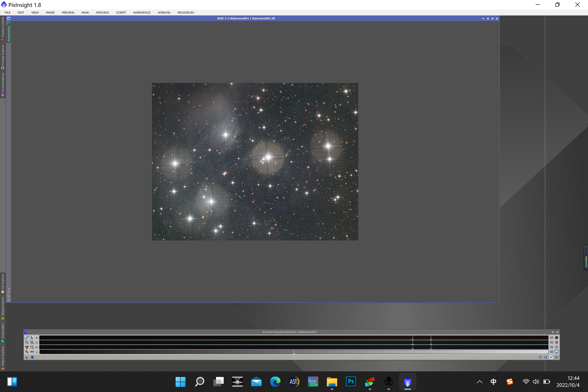The height and width of the screenshot is (392, 588).
Task: Open ASIStudio from the taskbar
Action: [x=294, y=382]
